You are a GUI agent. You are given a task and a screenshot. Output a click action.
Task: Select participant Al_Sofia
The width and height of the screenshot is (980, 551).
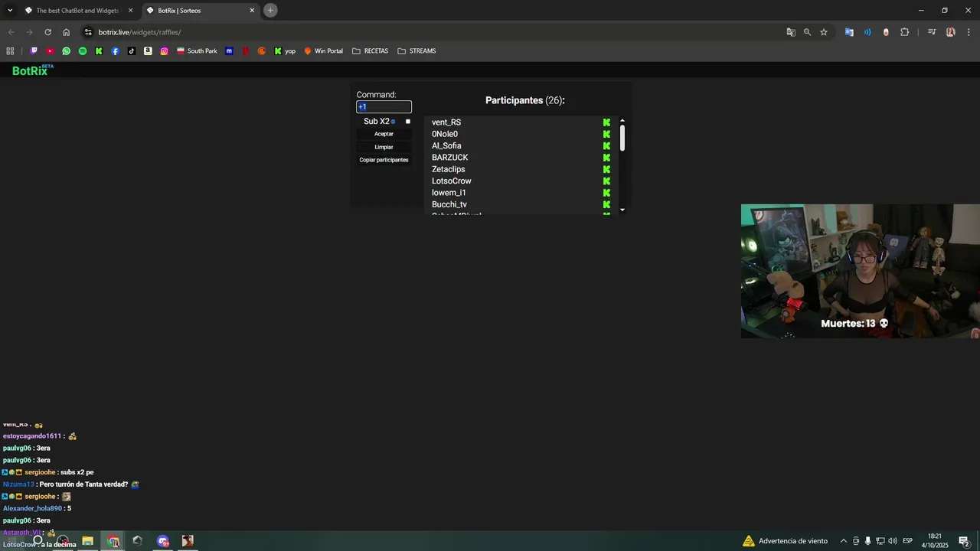446,145
